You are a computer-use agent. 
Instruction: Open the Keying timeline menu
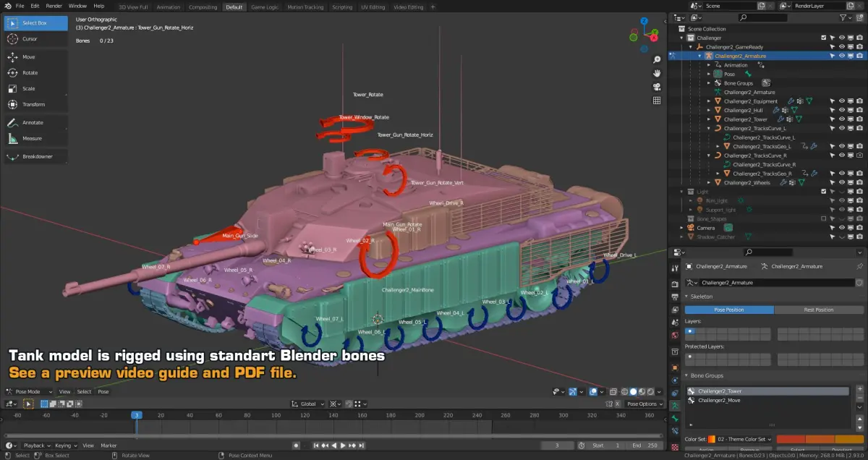tap(65, 446)
